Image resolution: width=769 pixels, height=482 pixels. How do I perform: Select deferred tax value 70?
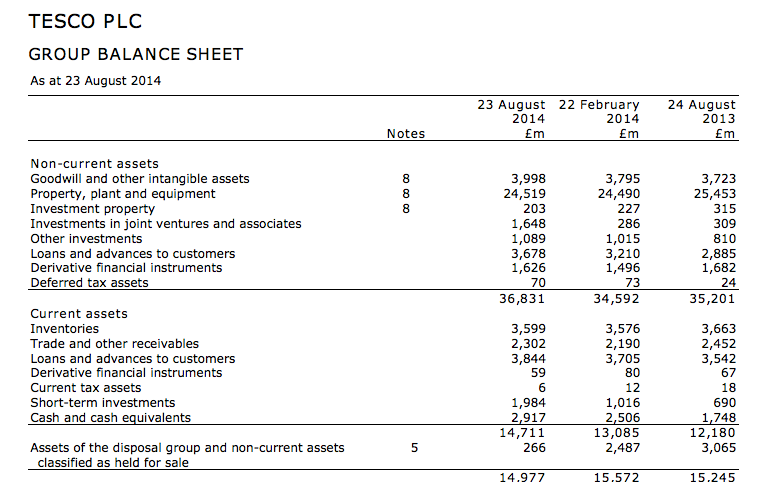(x=538, y=283)
